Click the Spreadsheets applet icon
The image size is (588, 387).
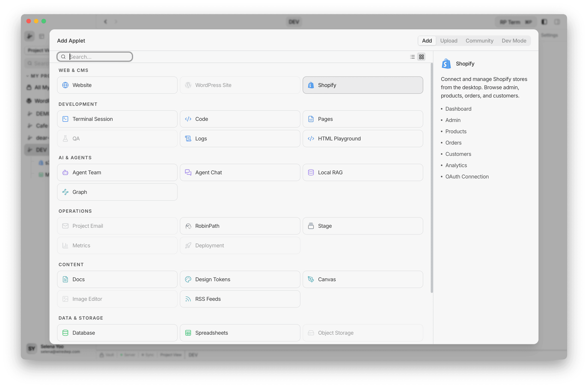coord(188,333)
